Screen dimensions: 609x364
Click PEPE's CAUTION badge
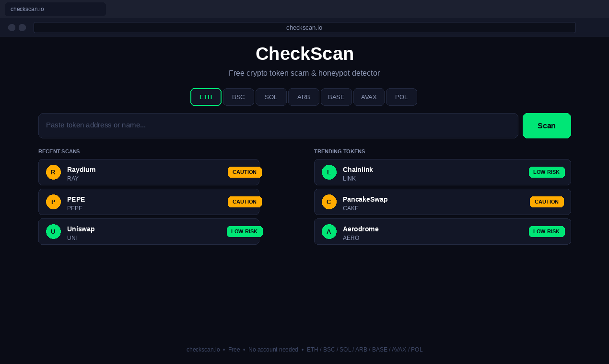[x=245, y=202]
